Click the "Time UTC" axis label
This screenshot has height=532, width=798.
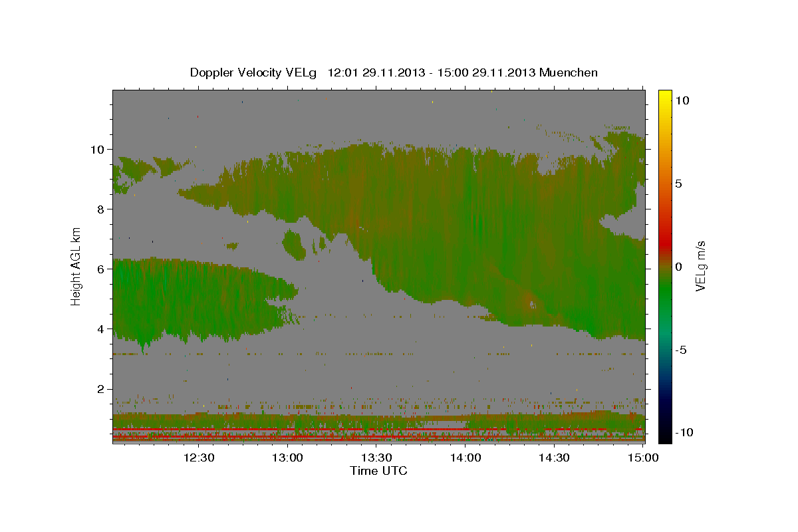point(378,471)
